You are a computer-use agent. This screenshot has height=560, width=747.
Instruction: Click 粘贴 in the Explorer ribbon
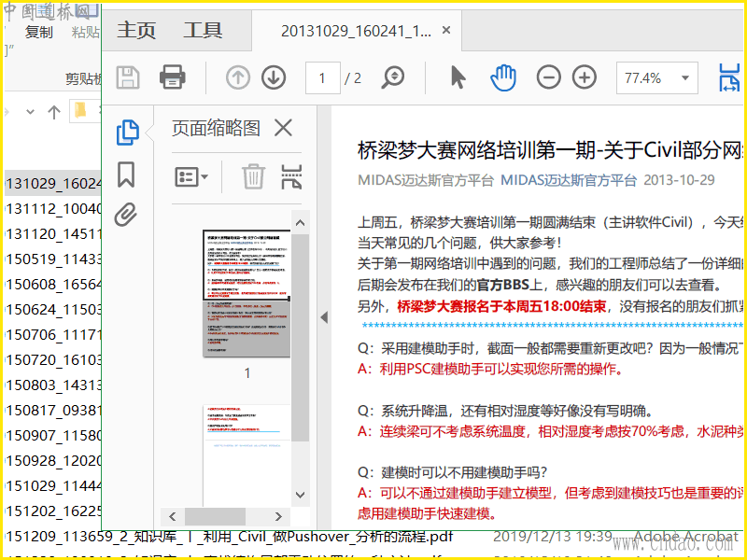(x=86, y=32)
